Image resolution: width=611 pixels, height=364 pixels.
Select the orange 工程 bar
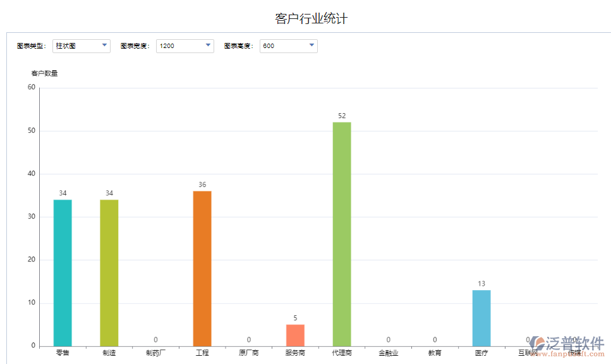coord(202,265)
